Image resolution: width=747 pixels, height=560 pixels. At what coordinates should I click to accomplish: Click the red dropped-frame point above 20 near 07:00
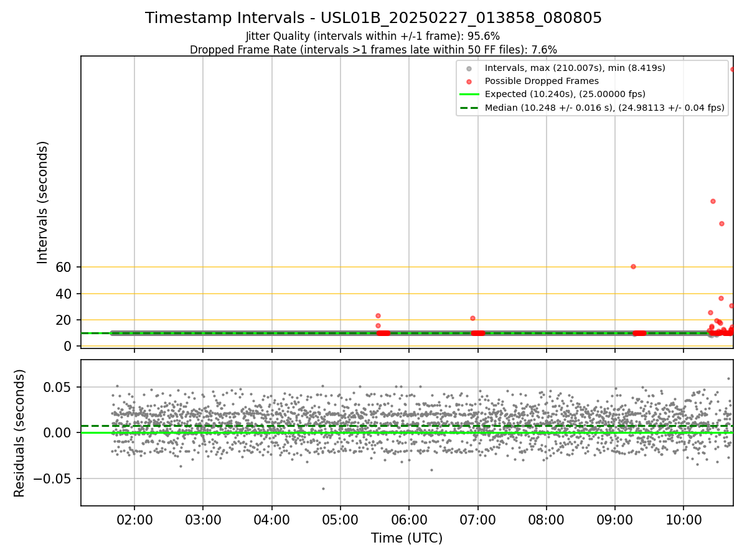coord(472,318)
